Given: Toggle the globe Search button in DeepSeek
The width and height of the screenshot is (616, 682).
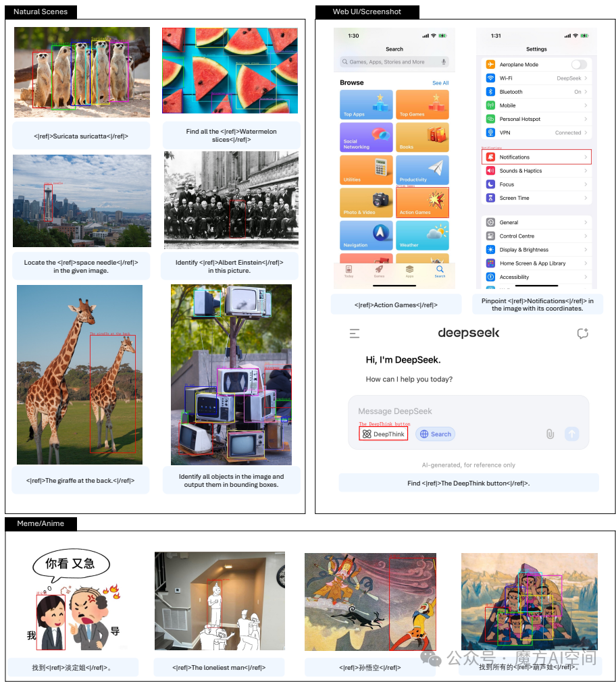Looking at the screenshot, I should pyautogui.click(x=435, y=434).
